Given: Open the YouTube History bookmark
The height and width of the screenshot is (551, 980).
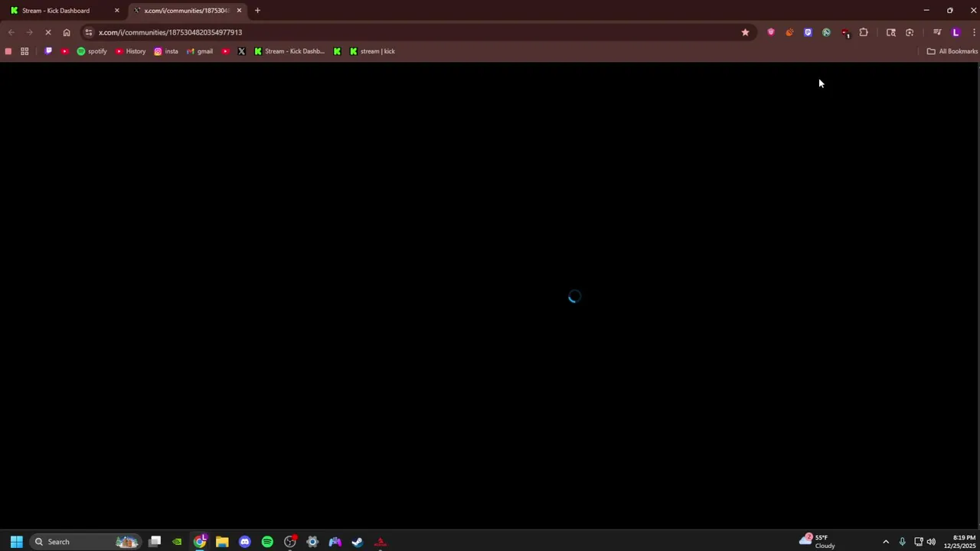Looking at the screenshot, I should (130, 51).
